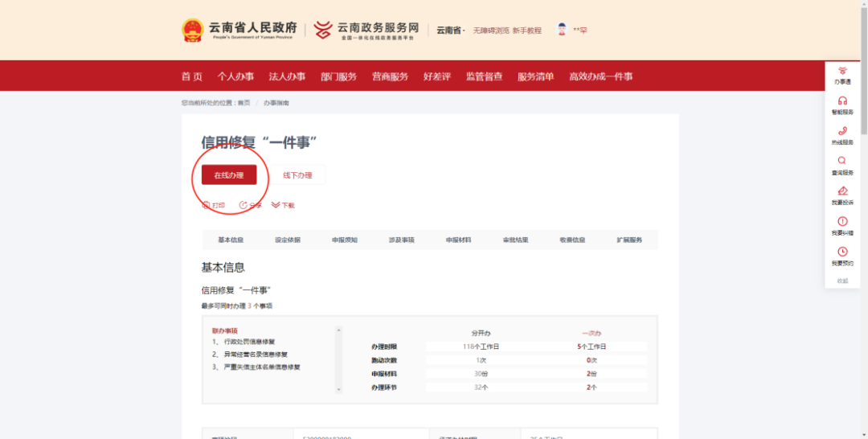Click the user avatar icon in header
The height and width of the screenshot is (439, 868).
[x=562, y=30]
